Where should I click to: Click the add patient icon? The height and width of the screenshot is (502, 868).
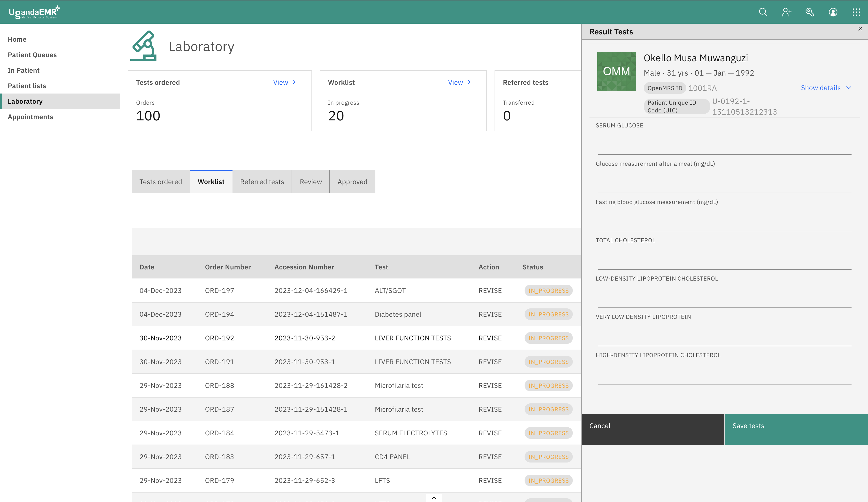coord(786,12)
